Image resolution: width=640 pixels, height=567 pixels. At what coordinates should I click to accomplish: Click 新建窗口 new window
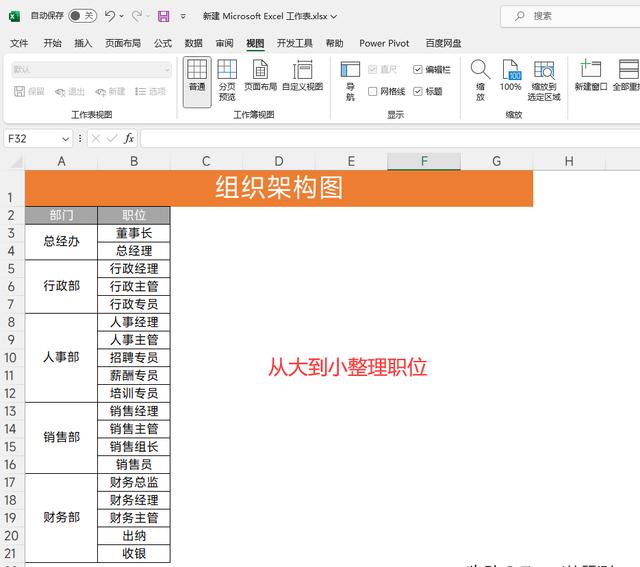tap(591, 76)
